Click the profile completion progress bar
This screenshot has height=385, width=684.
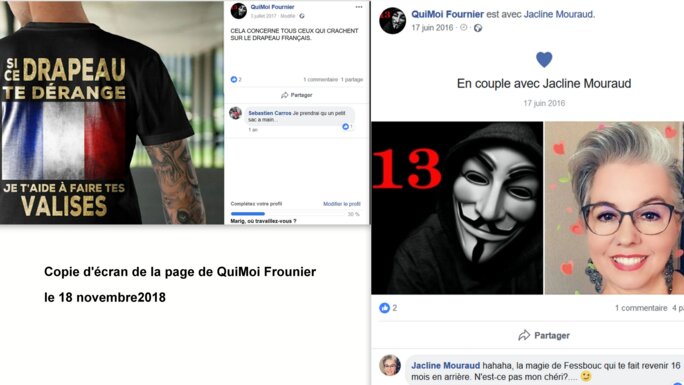[x=288, y=214]
